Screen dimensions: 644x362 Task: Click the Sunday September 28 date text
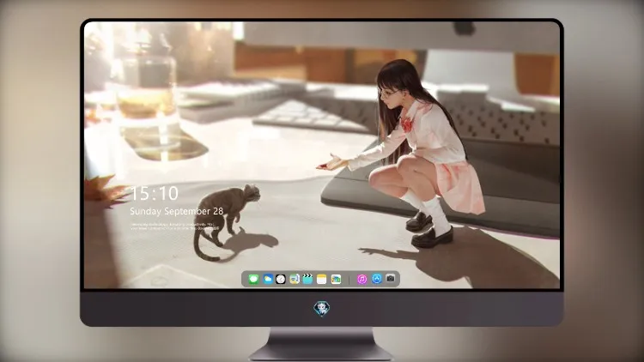click(x=177, y=211)
